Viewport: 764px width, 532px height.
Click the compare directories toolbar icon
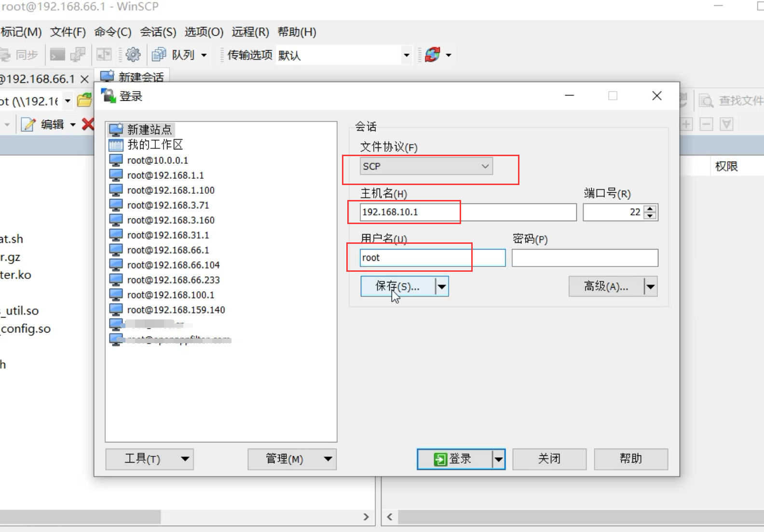(x=104, y=54)
